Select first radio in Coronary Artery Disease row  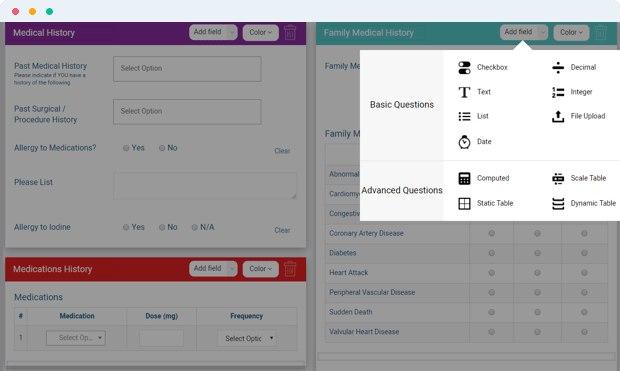pyautogui.click(x=491, y=233)
